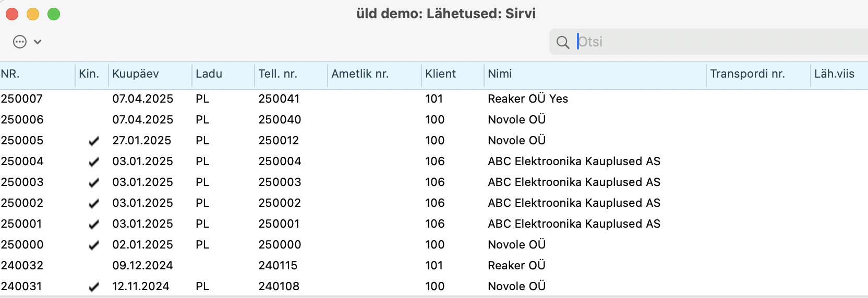Image resolution: width=868 pixels, height=298 pixels.
Task: Select row 250003 ABC Elektroonika Kauplused AS
Action: tap(434, 182)
